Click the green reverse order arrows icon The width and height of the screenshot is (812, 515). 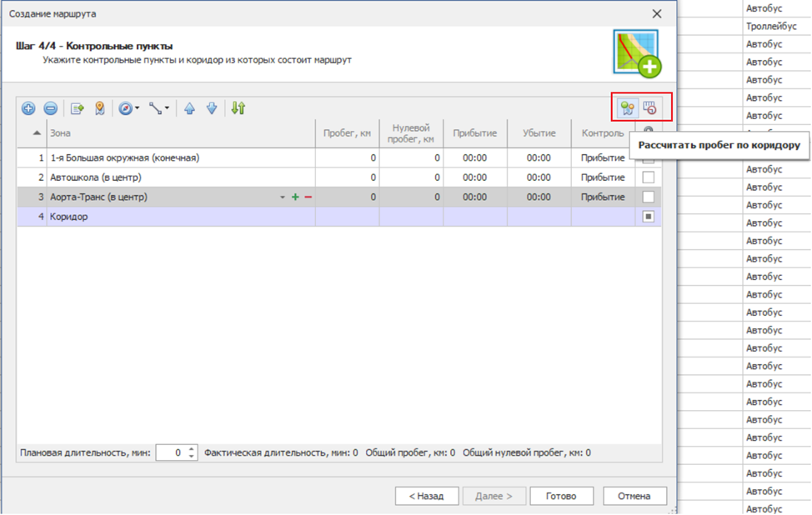238,108
